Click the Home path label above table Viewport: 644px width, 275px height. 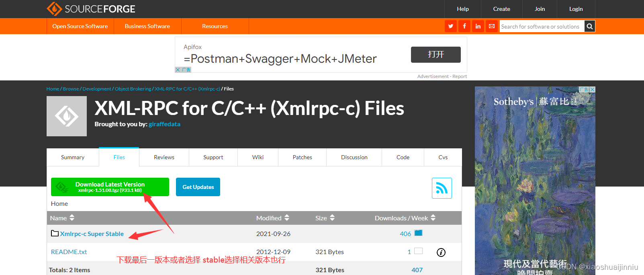click(x=59, y=204)
